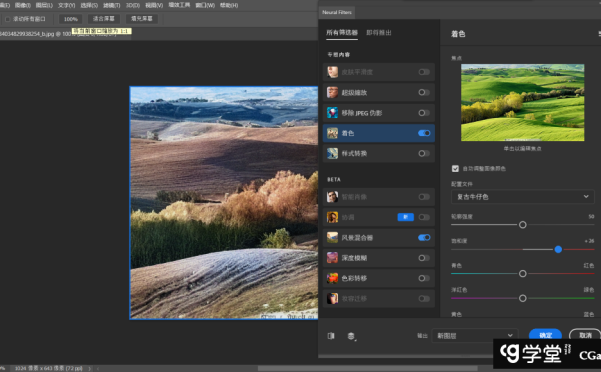Open the 输出 dropdown set to 新图层

pyautogui.click(x=475, y=336)
